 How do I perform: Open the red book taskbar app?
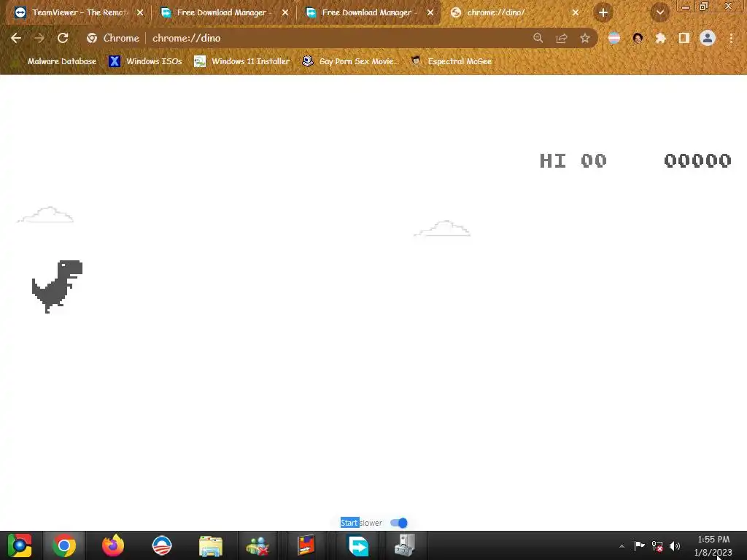(x=306, y=545)
